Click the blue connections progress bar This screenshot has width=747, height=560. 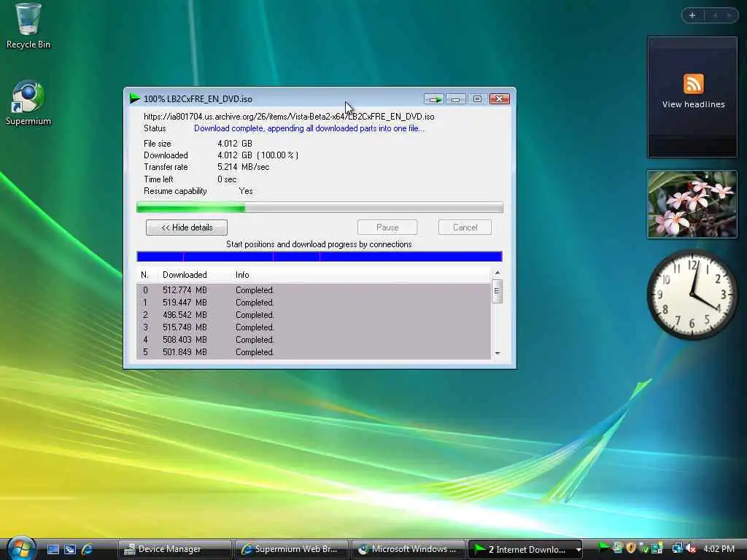[x=320, y=257]
